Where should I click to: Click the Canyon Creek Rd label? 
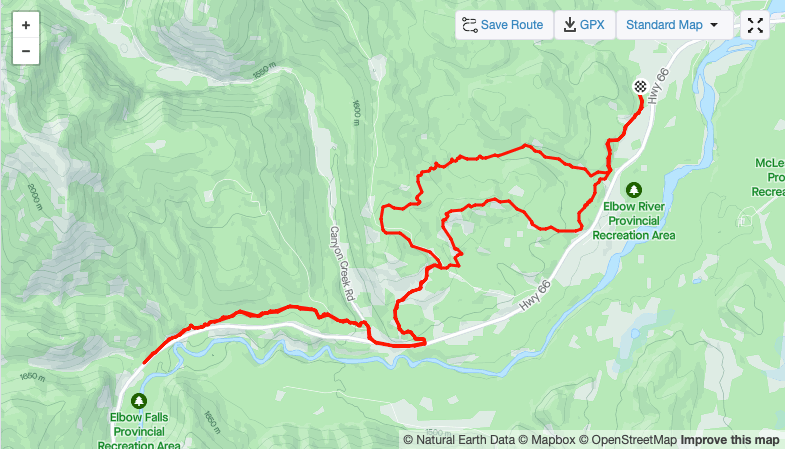[x=342, y=264]
